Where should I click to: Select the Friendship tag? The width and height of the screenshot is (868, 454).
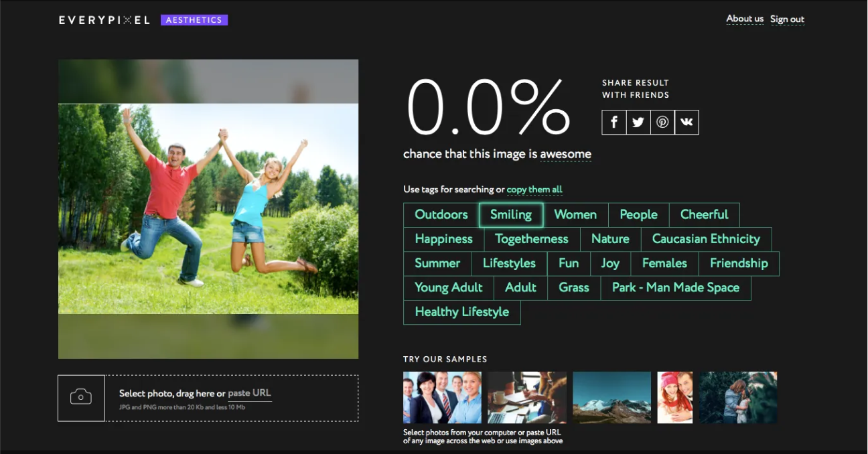click(x=739, y=263)
